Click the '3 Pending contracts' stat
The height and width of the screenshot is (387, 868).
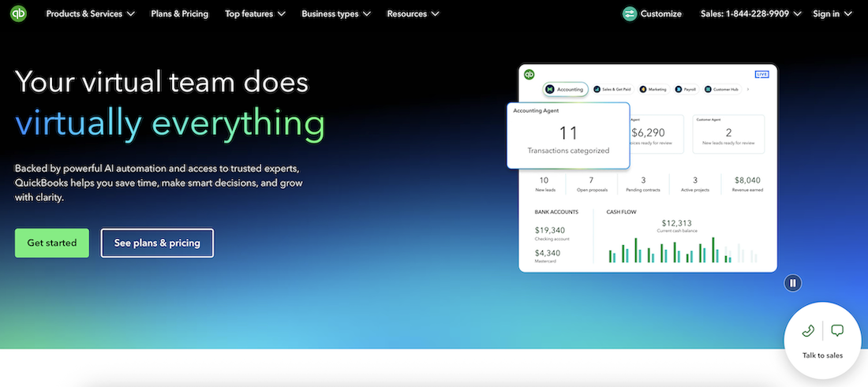coord(643,184)
